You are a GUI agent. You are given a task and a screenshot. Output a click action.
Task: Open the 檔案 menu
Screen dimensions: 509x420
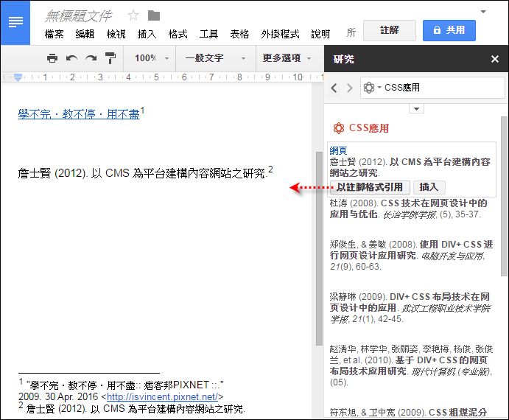(55, 34)
